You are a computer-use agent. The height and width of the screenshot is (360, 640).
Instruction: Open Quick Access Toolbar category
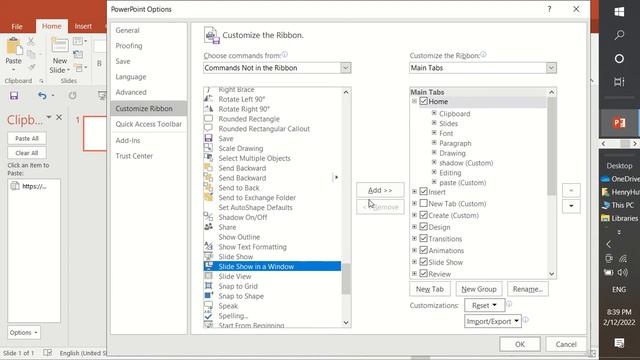[148, 124]
